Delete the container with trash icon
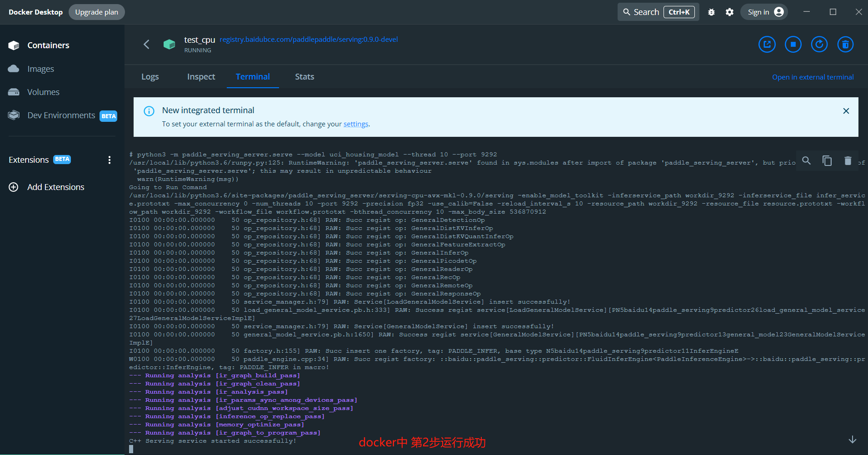Screen dimensions: 868x455 pos(845,44)
